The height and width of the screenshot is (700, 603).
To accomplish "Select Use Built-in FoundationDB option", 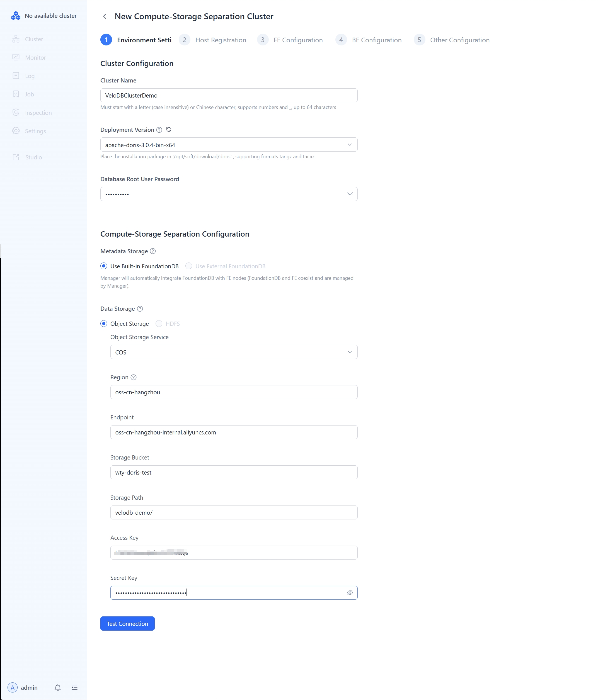I will (x=104, y=266).
